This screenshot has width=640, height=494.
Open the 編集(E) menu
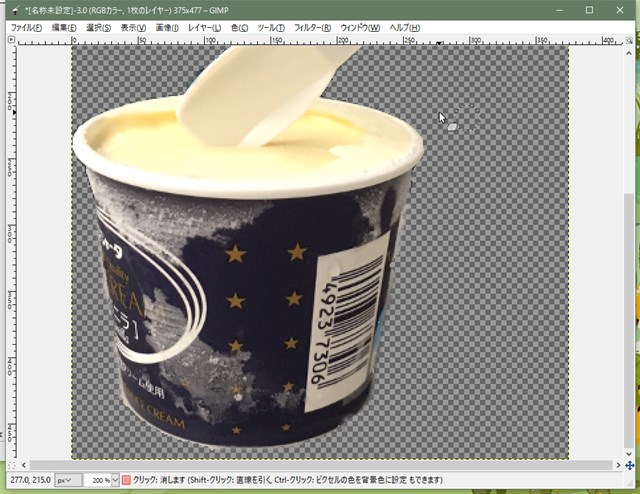coord(68,27)
